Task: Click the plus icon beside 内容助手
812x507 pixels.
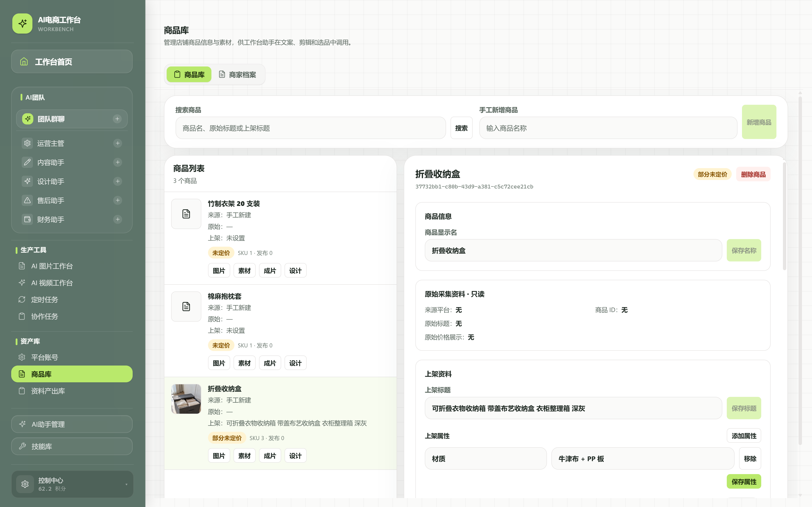Action: pyautogui.click(x=118, y=162)
